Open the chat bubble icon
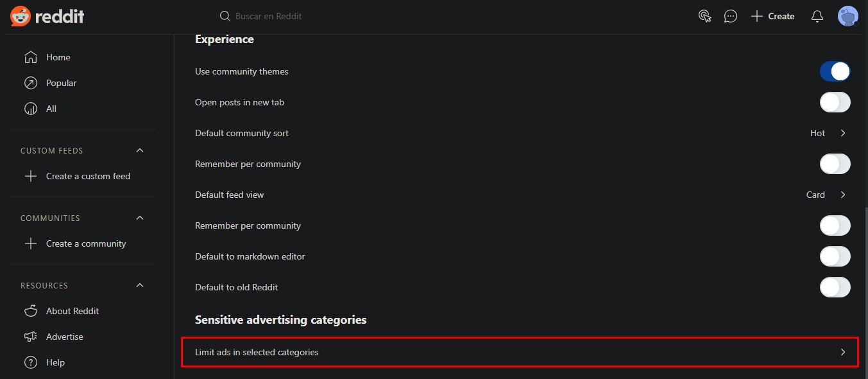The height and width of the screenshot is (379, 868). click(731, 16)
